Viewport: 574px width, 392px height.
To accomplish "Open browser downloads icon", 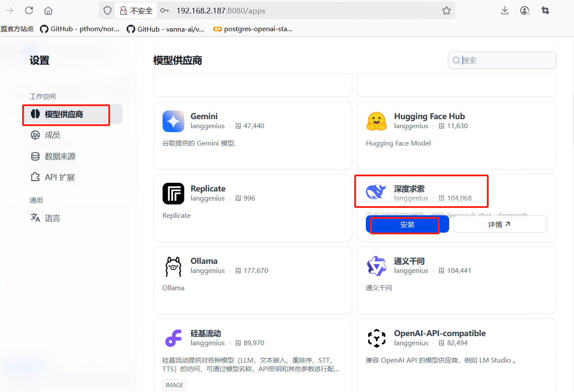I will 505,10.
